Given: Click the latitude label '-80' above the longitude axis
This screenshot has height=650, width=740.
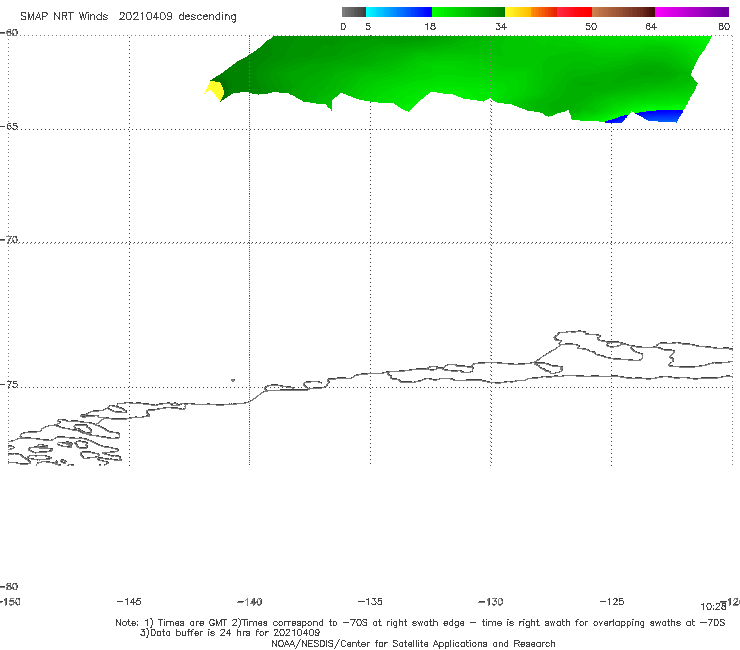Looking at the screenshot, I should [9, 587].
